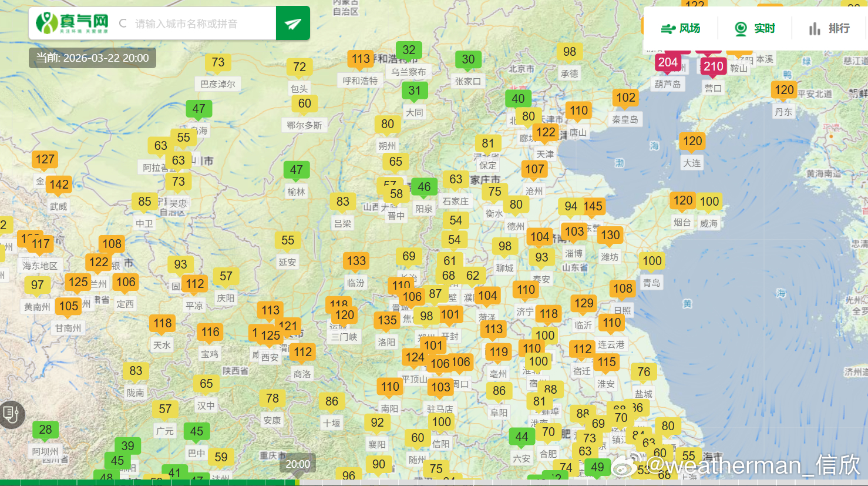This screenshot has width=868, height=486.
Task: Click the 98 marker for 承德
Action: [570, 52]
